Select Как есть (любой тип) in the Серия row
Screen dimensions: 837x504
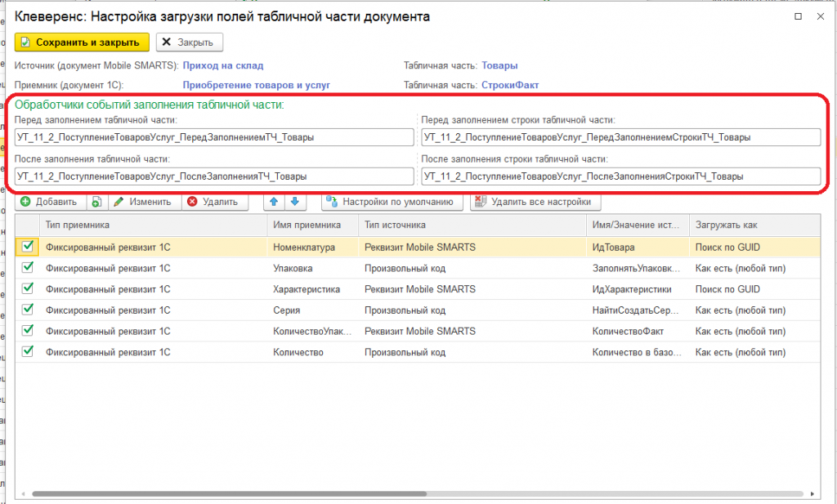click(754, 310)
